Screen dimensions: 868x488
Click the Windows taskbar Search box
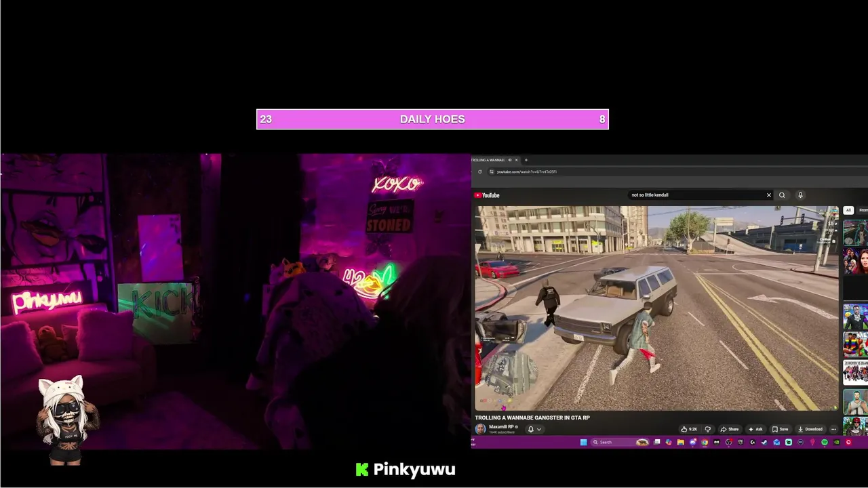[x=620, y=442]
